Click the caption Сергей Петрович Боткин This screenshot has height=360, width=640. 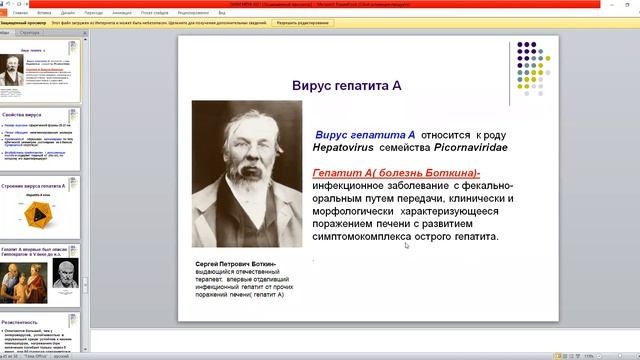pos(236,264)
